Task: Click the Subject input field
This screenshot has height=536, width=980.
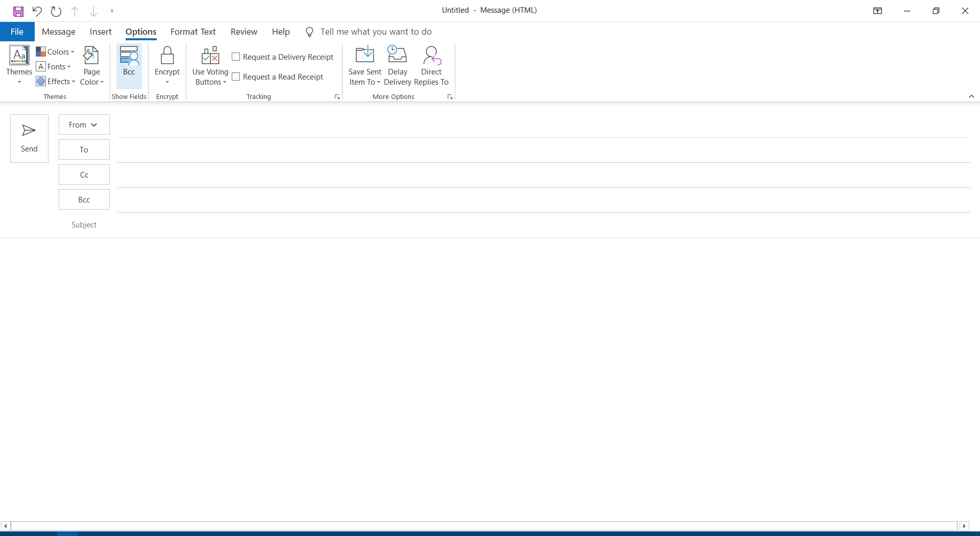Action: [x=544, y=225]
